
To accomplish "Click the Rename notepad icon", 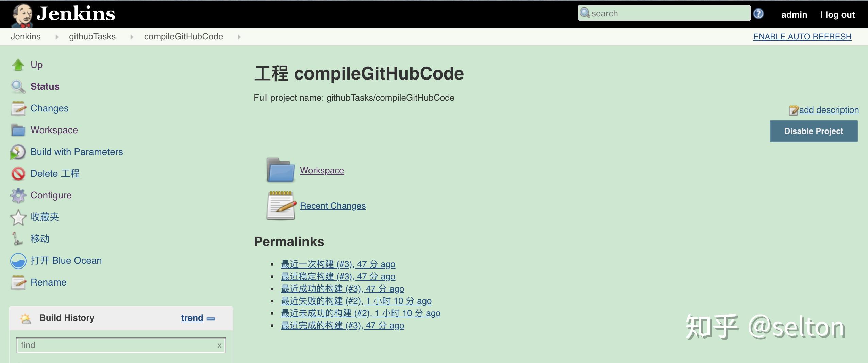I will [18, 282].
